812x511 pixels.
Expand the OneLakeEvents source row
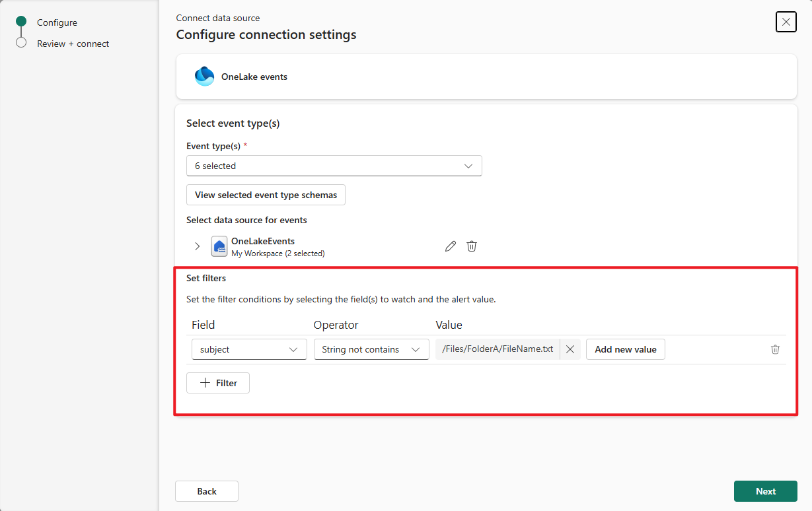[x=197, y=246]
